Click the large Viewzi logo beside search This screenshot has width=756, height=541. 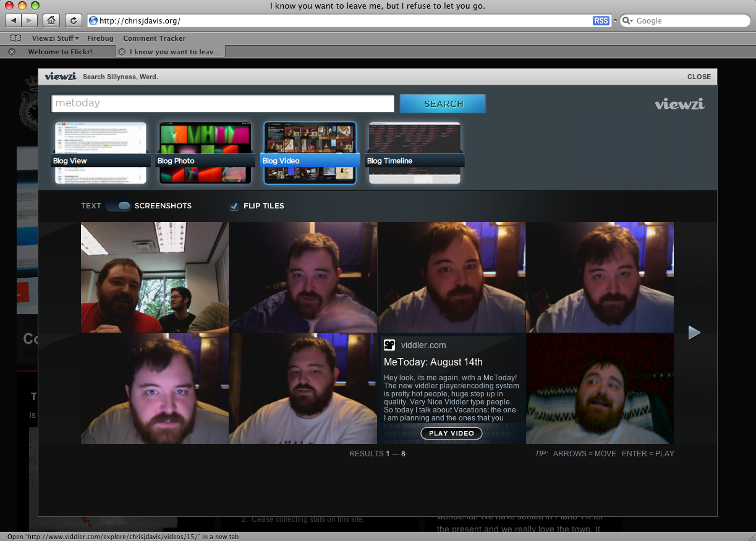click(679, 104)
